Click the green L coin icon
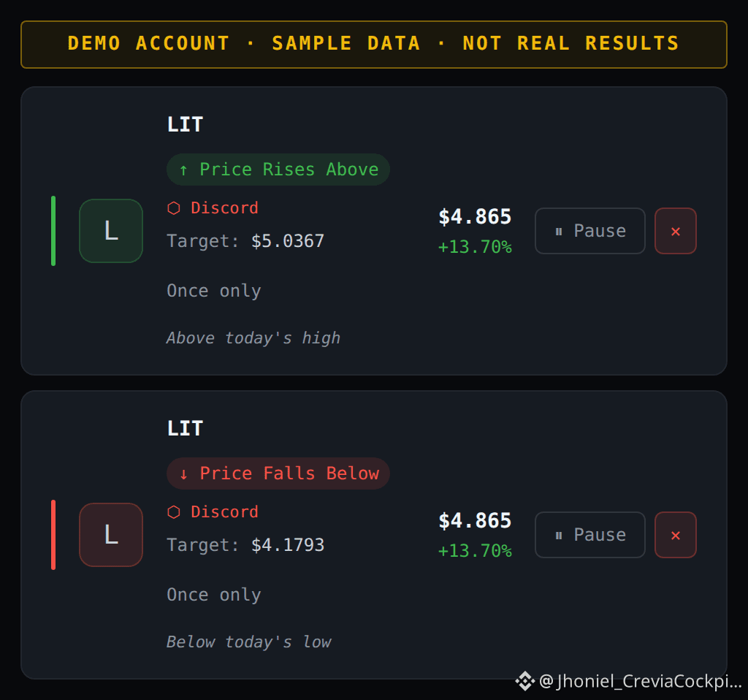The width and height of the screenshot is (748, 700). click(x=111, y=231)
